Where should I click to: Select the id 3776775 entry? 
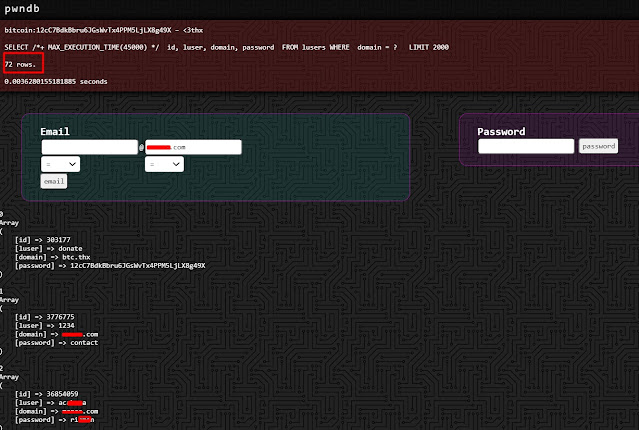(44, 317)
